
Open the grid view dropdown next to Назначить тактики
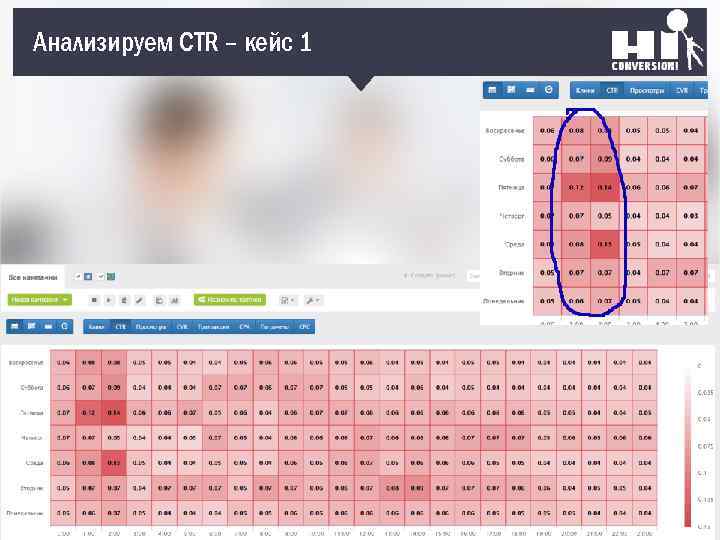287,300
